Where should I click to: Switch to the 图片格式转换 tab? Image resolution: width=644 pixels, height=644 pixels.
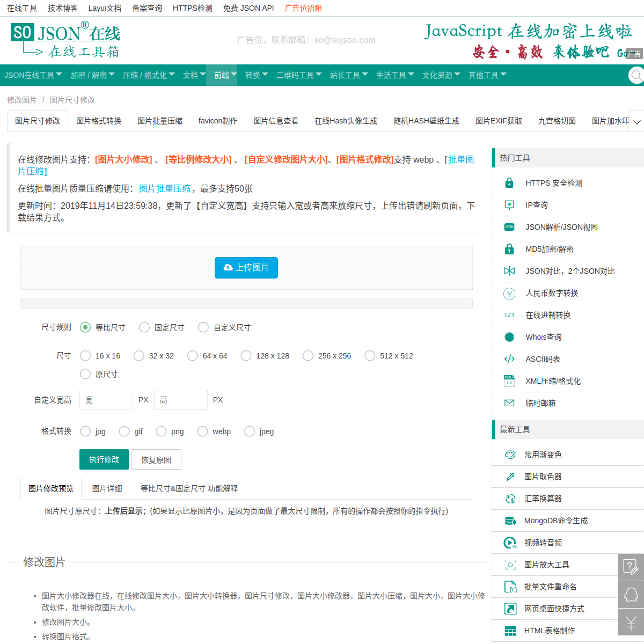(99, 121)
